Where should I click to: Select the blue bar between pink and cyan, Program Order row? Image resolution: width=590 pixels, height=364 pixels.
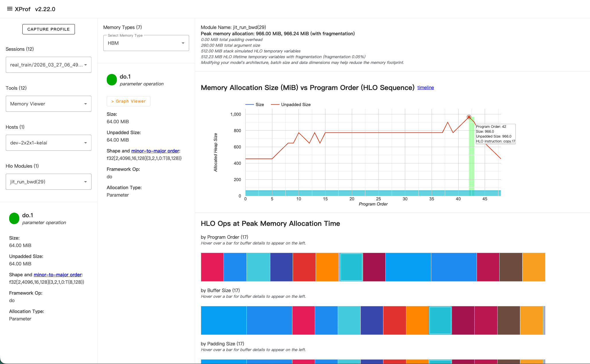tap(235, 267)
